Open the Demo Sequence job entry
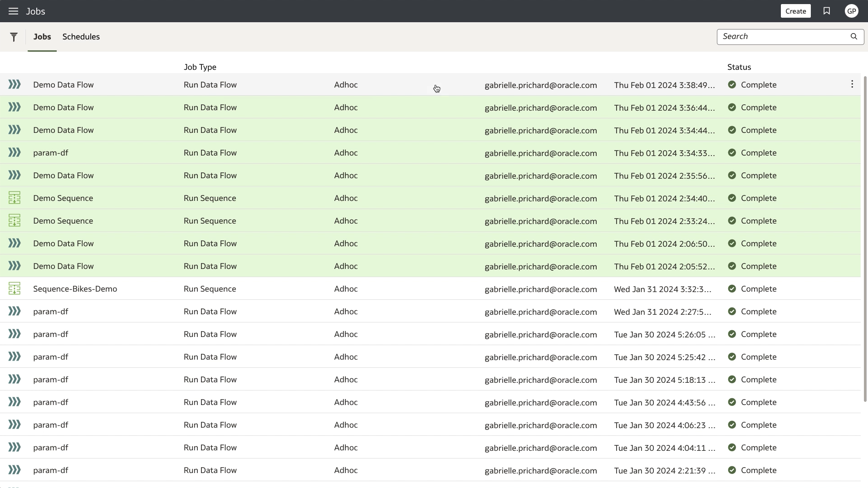 point(63,198)
